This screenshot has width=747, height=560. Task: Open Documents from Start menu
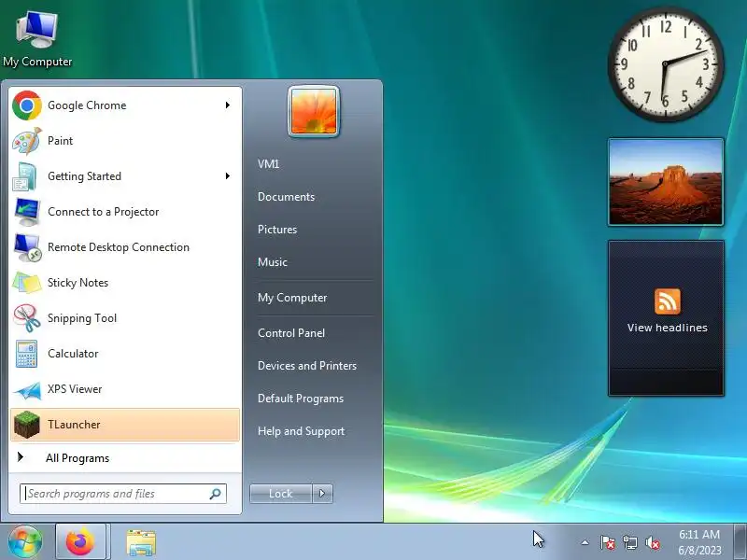coord(286,197)
